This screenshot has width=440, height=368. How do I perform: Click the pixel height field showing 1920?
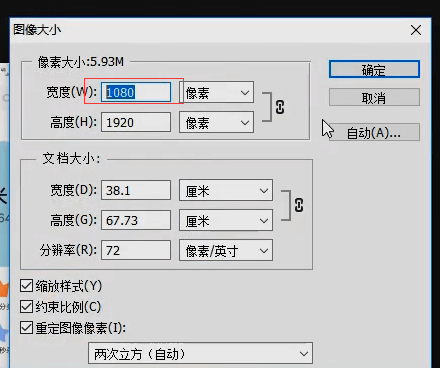(136, 122)
